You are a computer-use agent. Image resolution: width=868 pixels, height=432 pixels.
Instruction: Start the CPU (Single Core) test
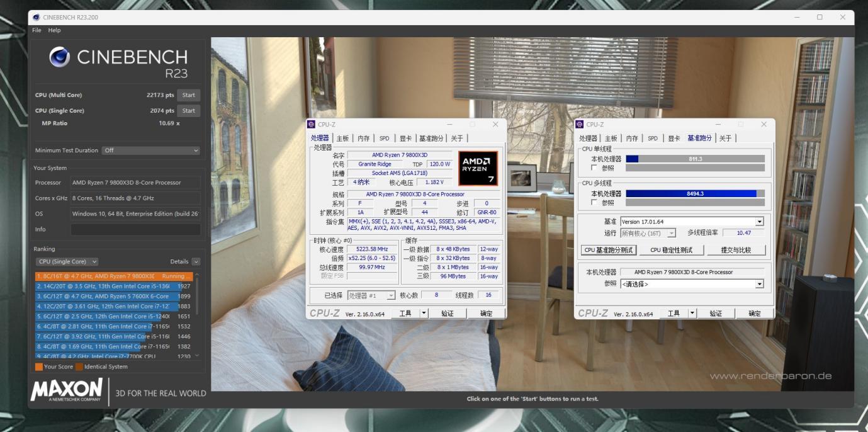189,111
